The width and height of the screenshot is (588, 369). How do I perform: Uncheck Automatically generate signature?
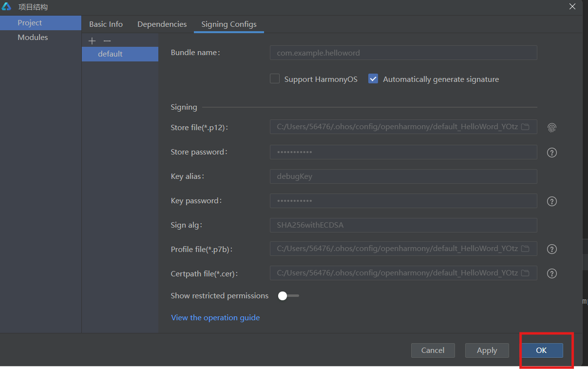coord(373,79)
